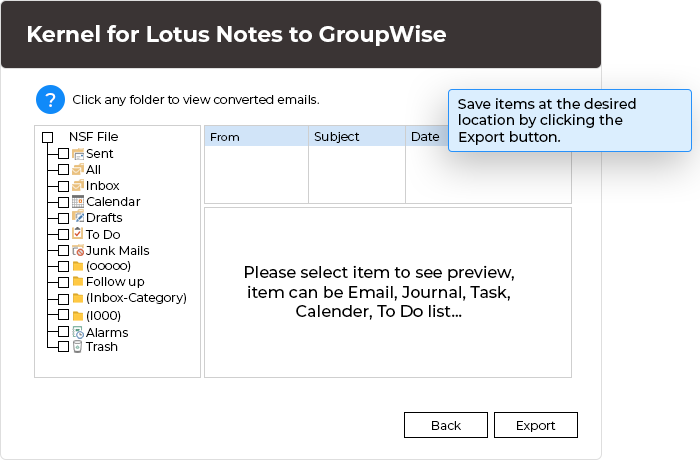700x460 pixels.
Task: Open the All folder label
Action: tap(93, 170)
